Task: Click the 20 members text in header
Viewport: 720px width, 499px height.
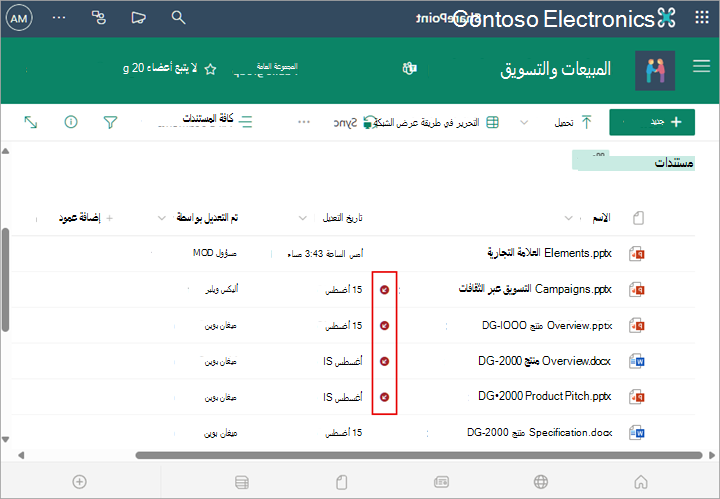Action: 160,68
